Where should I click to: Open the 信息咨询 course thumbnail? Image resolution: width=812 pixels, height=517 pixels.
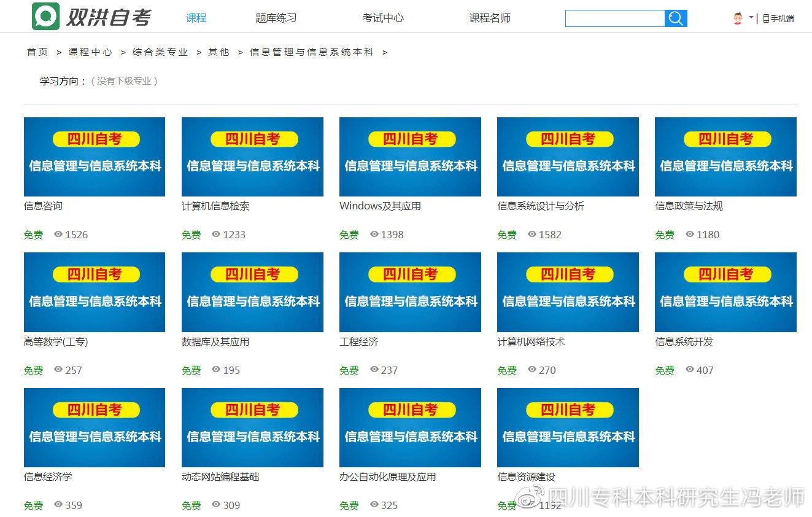tap(95, 157)
